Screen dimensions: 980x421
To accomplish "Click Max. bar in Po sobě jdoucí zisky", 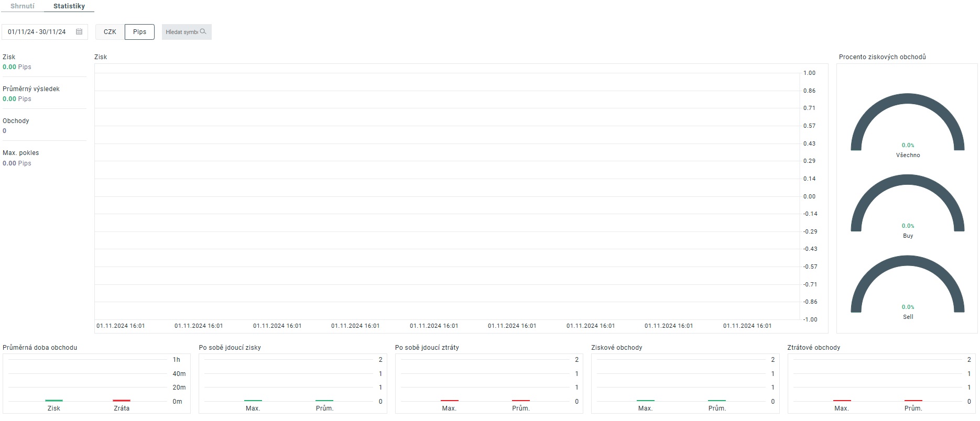I will [253, 401].
